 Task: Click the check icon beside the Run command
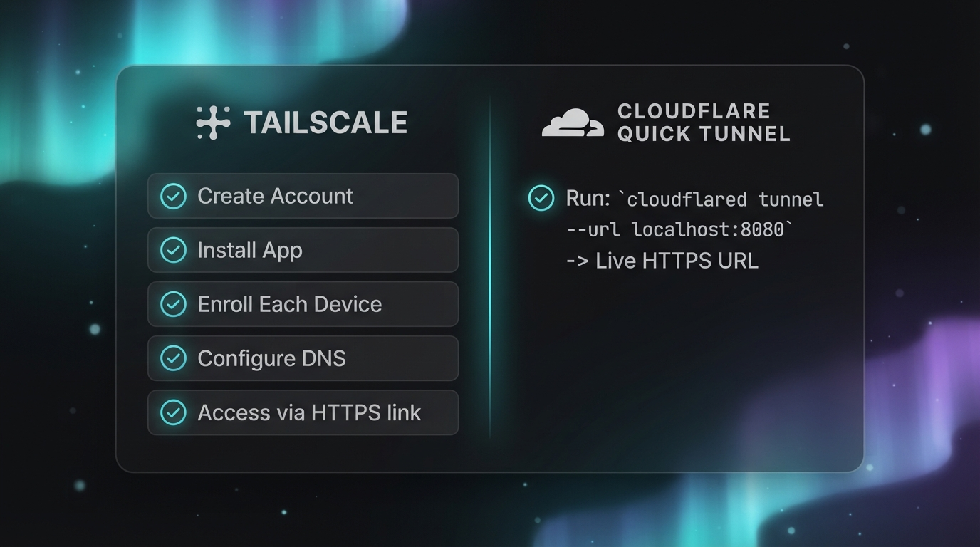(x=541, y=198)
